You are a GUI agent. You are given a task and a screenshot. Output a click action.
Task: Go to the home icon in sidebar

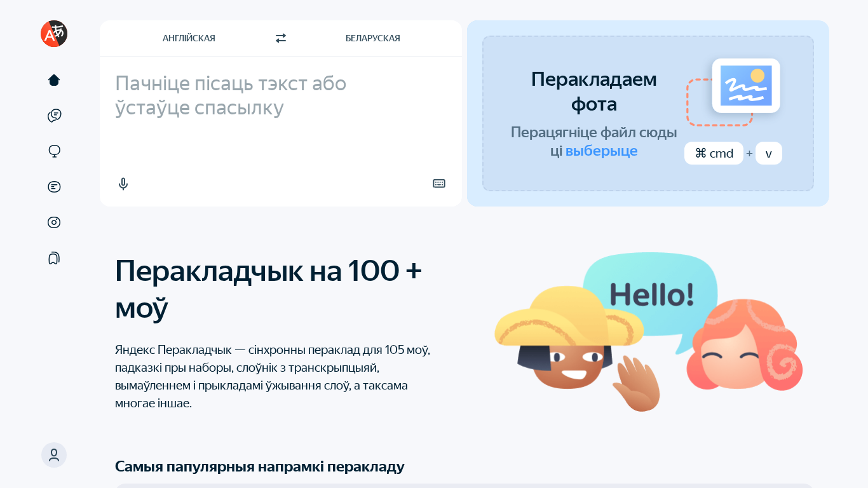(x=54, y=80)
